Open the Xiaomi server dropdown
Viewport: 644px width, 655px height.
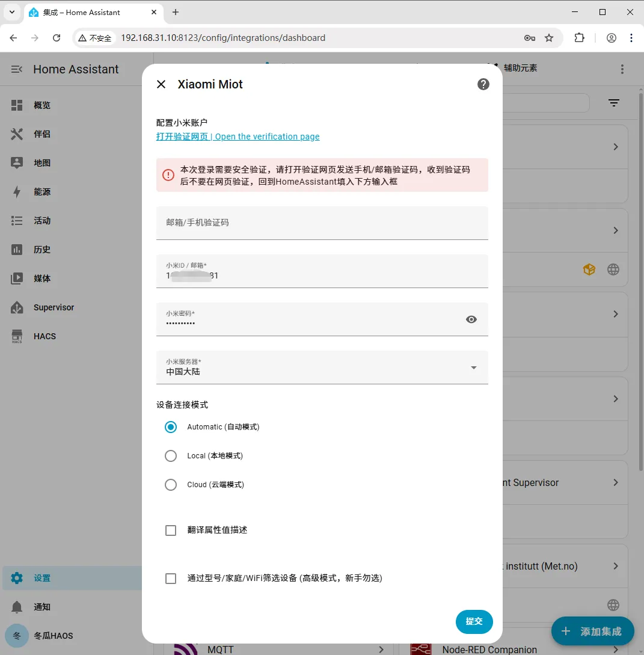[322, 367]
